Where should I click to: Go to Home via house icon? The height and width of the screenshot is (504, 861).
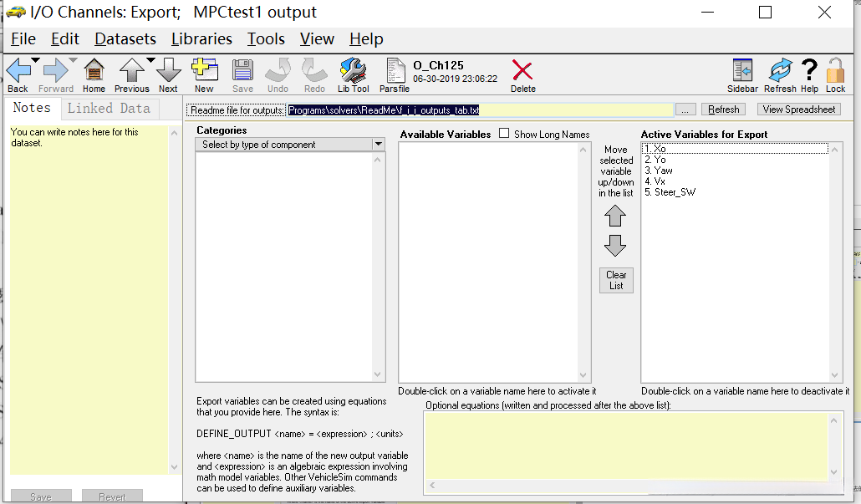94,71
